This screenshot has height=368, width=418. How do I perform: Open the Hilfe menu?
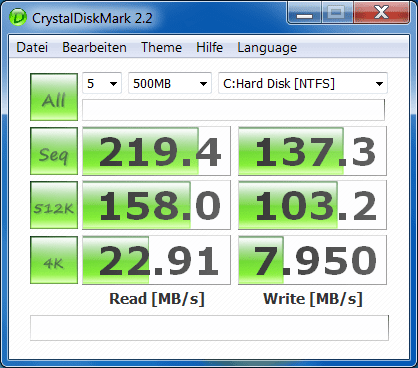tap(209, 47)
